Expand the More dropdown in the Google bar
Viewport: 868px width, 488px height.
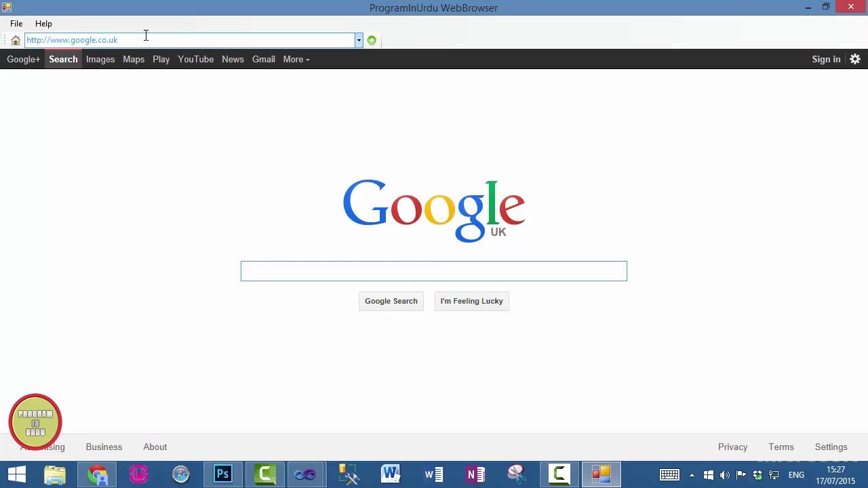pyautogui.click(x=296, y=59)
